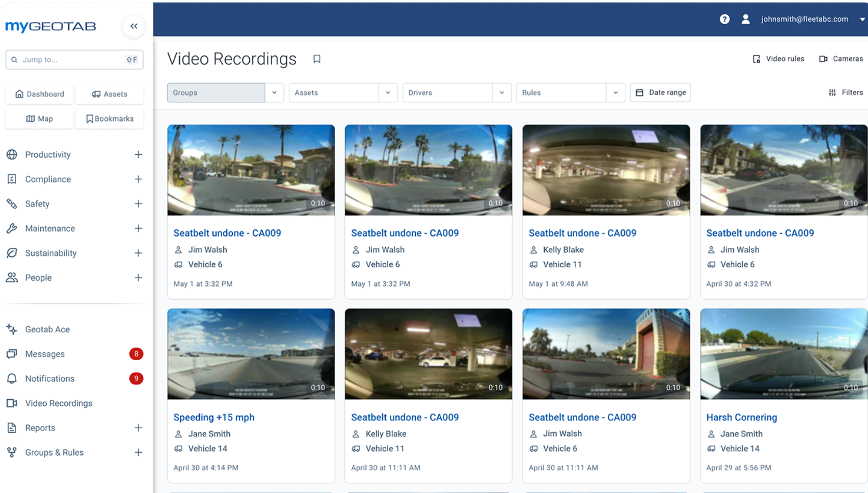868x493 pixels.
Task: Expand the Reports section plus
Action: 138,428
